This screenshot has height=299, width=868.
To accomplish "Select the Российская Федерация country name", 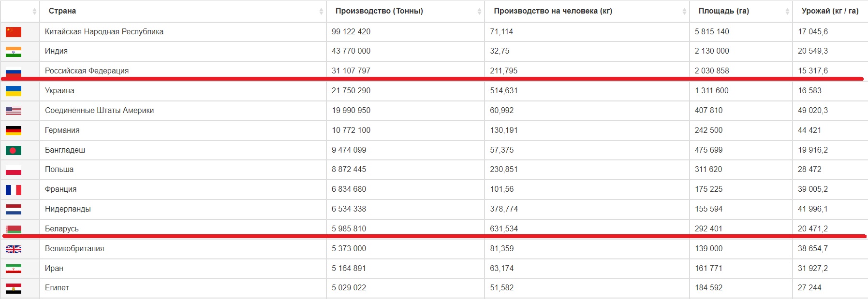I will click(87, 71).
